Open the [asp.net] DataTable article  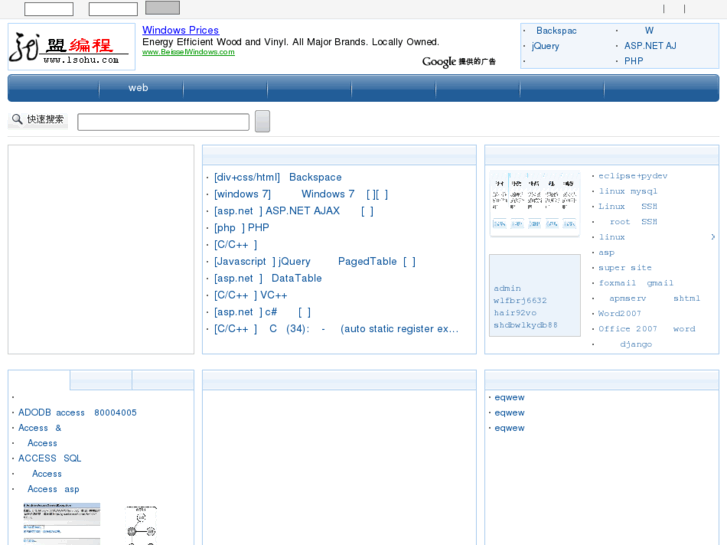(x=268, y=278)
